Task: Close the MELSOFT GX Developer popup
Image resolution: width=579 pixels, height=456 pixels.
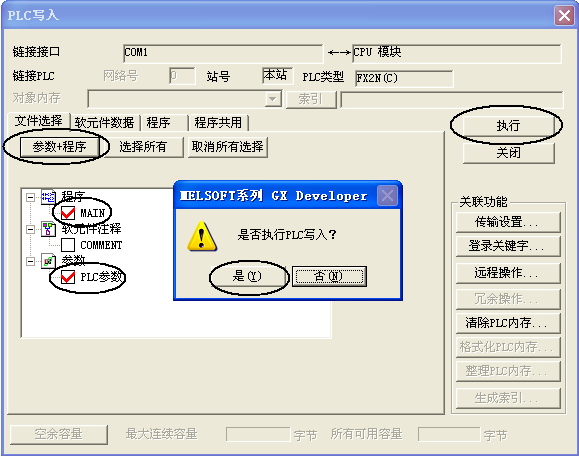Action: pos(387,195)
